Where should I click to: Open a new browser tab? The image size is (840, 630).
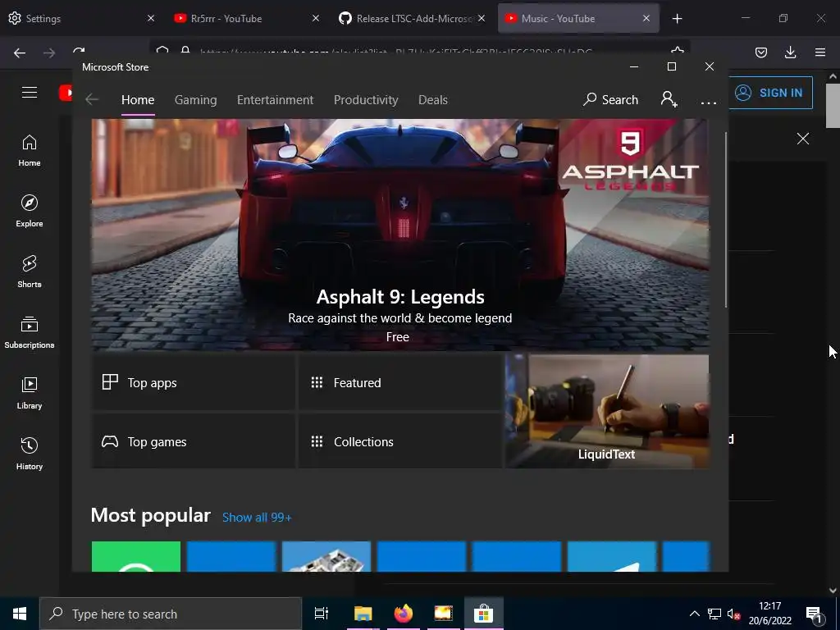[x=677, y=19]
